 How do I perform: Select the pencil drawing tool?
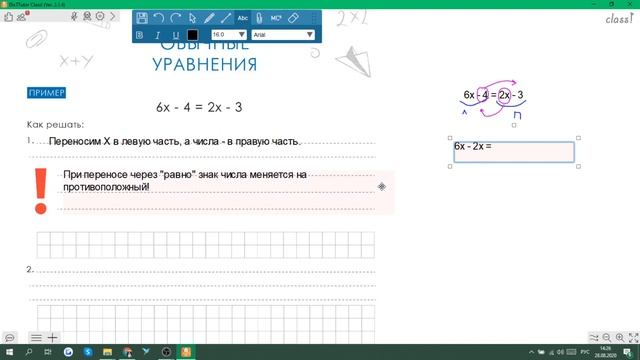[x=209, y=18]
